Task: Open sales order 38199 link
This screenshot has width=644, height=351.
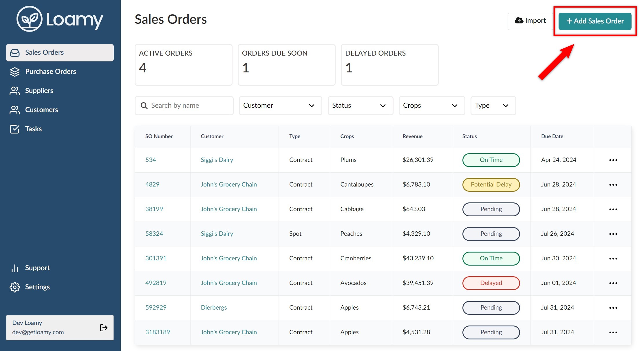Action: pyautogui.click(x=154, y=209)
